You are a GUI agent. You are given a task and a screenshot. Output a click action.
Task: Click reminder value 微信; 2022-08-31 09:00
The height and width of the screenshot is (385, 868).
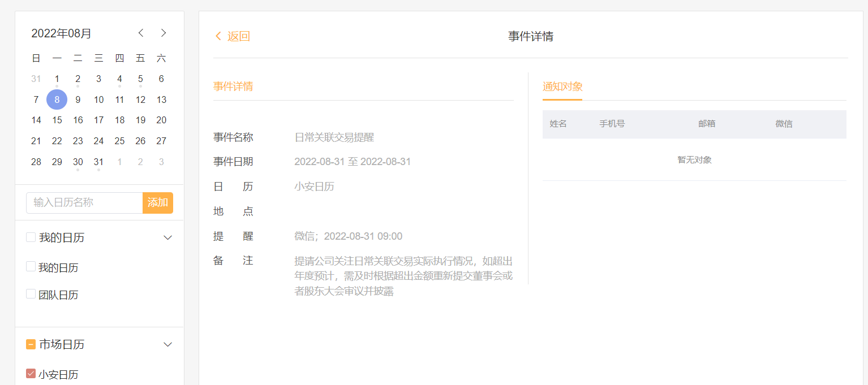(x=349, y=236)
